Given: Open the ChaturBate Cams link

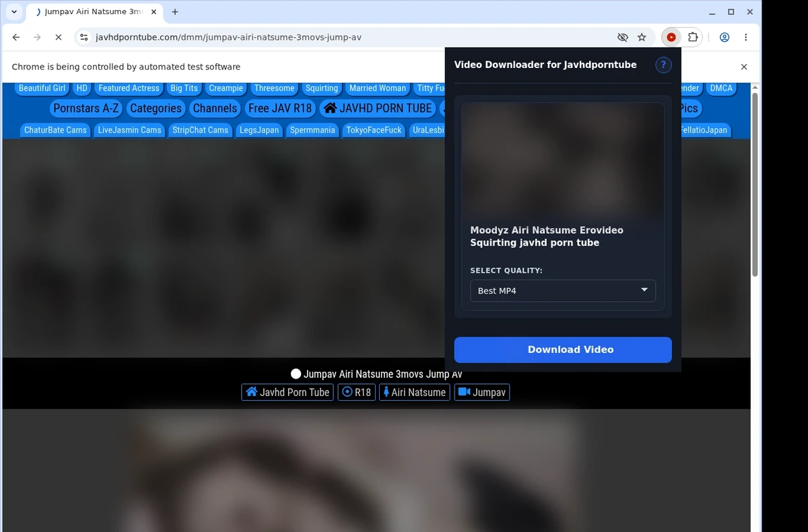Looking at the screenshot, I should coord(55,130).
